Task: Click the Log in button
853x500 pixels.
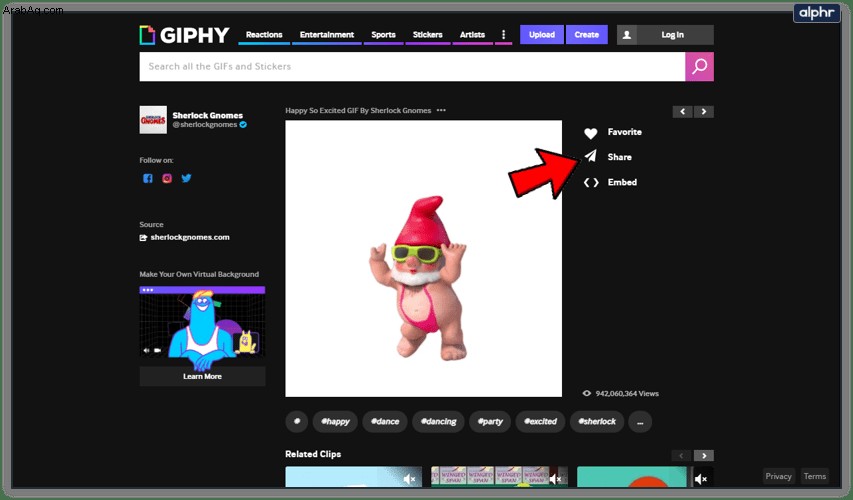Action: point(672,35)
